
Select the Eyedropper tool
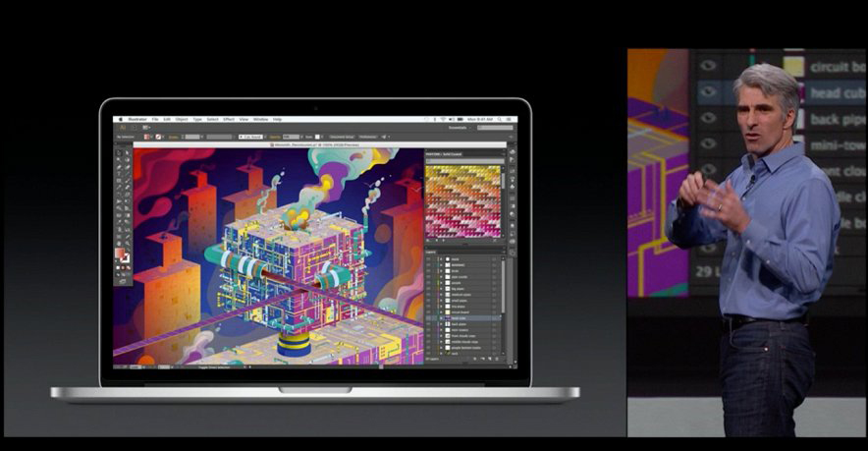click(119, 222)
